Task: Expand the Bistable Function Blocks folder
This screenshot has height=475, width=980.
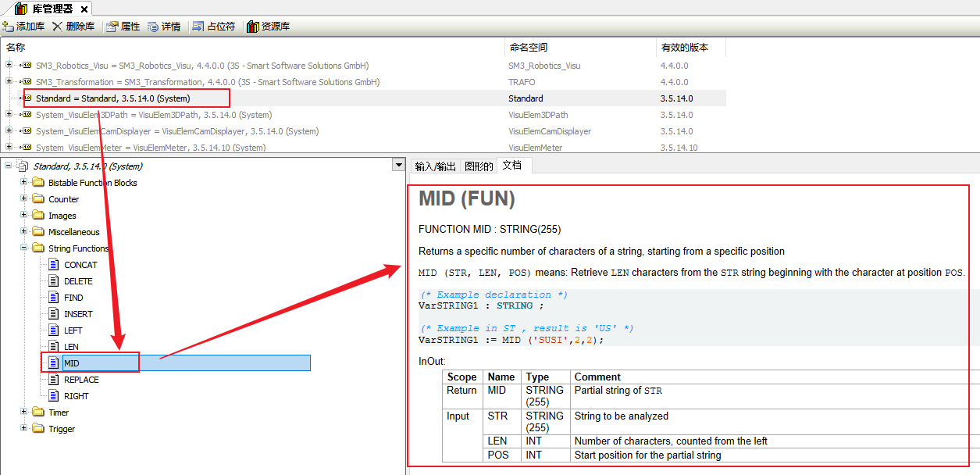Action: [x=24, y=182]
